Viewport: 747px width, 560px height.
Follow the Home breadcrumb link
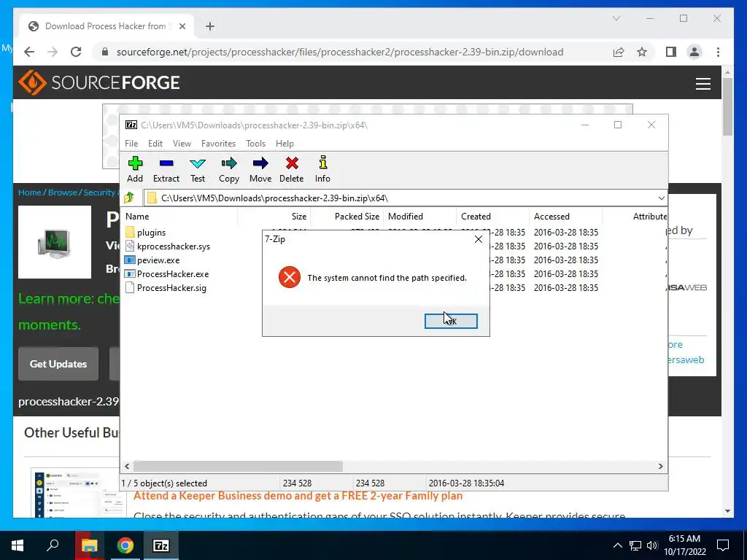[x=29, y=192]
